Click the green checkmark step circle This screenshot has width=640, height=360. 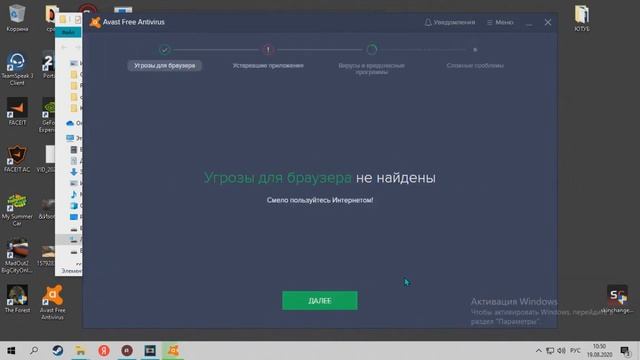(164, 50)
